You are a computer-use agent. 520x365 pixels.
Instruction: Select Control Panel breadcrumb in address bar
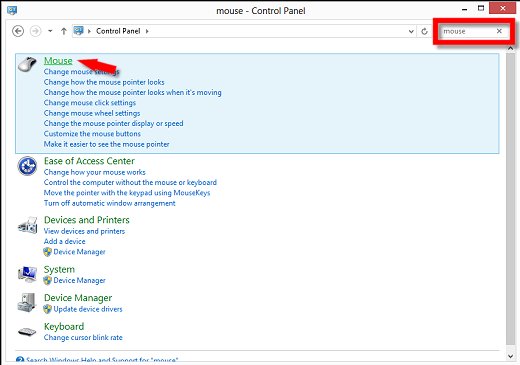[x=118, y=31]
